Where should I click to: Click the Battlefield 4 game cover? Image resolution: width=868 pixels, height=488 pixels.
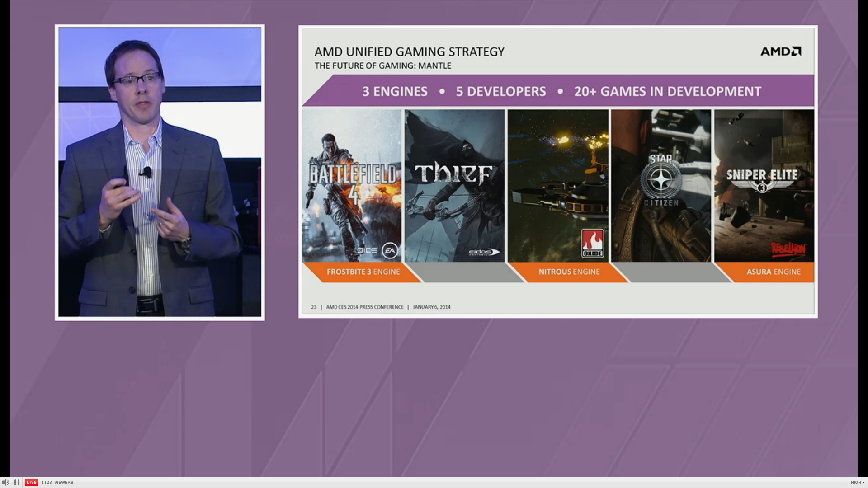[x=351, y=185]
